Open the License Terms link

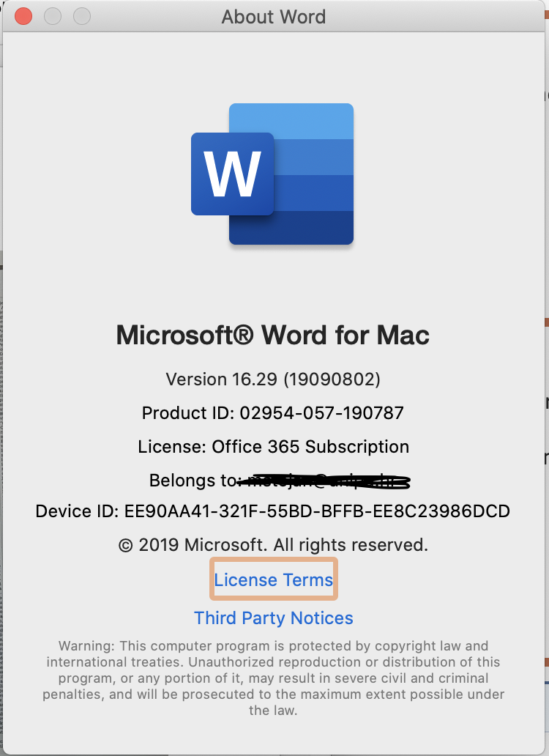coord(274,579)
